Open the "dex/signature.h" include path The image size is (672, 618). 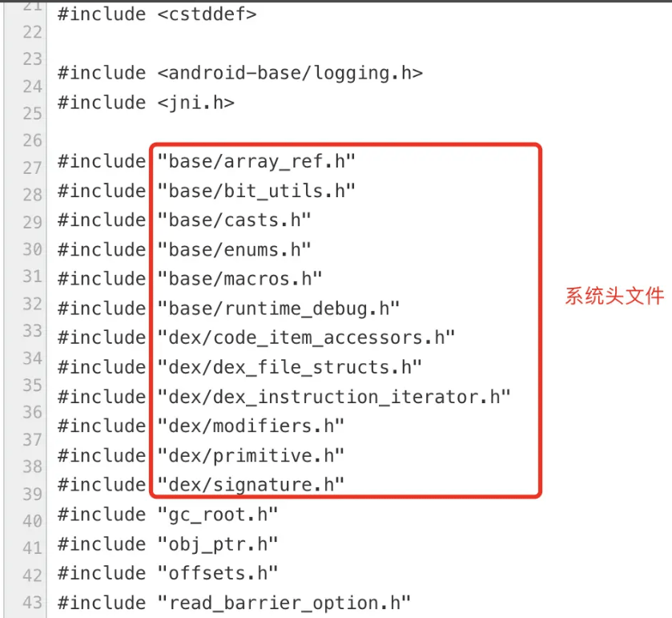coord(251,485)
